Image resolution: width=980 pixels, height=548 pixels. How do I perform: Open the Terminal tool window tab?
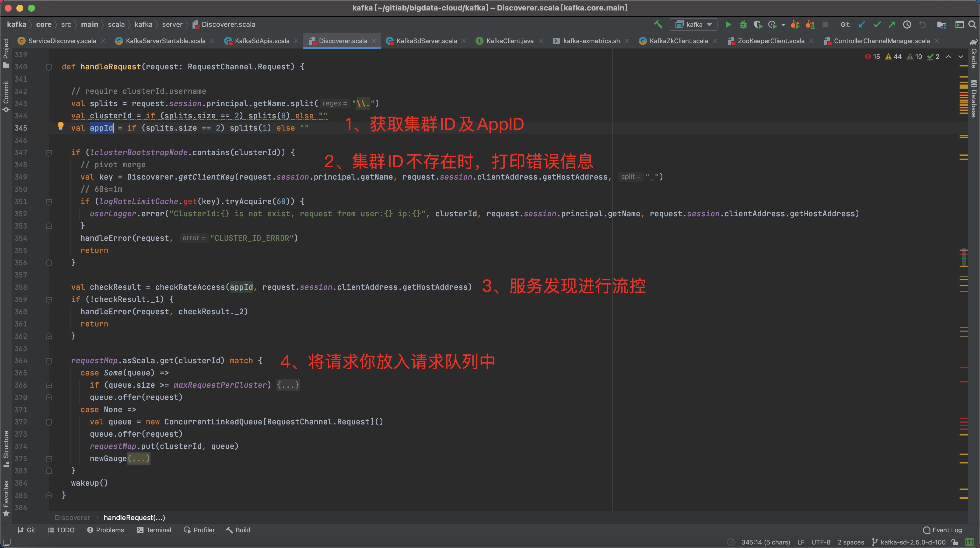tap(154, 530)
